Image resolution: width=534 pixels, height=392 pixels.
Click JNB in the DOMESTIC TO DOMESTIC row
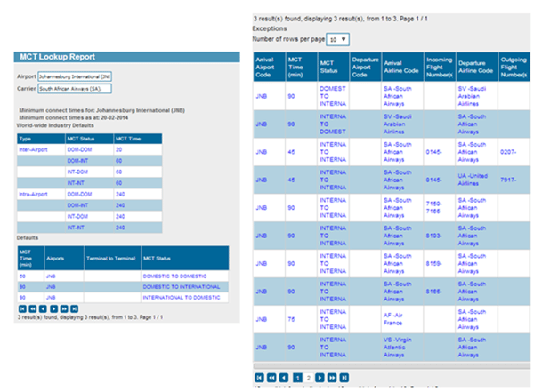(51, 276)
